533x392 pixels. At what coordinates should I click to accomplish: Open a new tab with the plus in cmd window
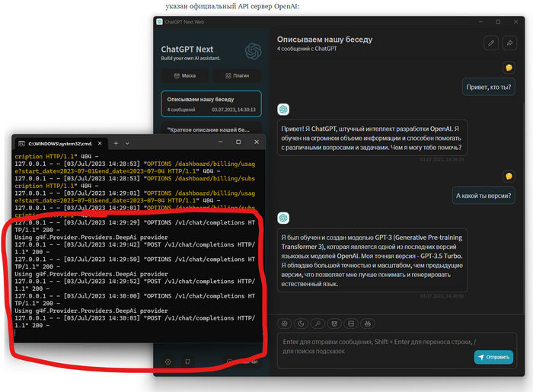[x=116, y=143]
